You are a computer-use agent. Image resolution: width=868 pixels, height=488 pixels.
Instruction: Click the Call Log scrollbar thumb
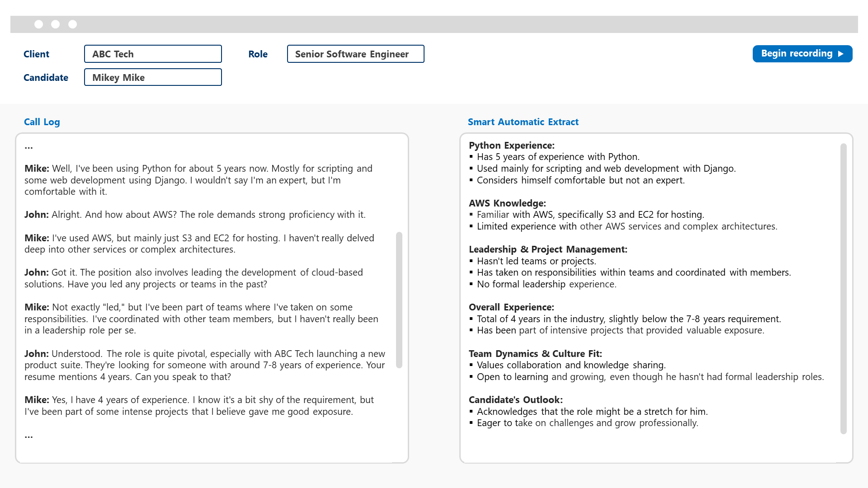click(399, 300)
